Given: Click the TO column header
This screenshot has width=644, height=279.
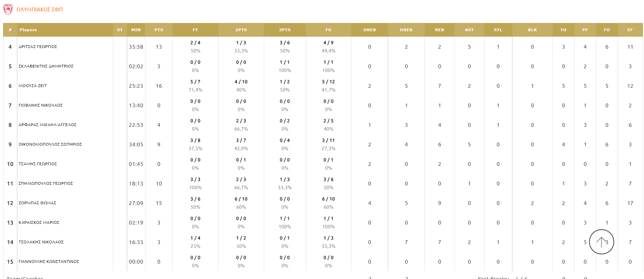Looking at the screenshot, I should (x=563, y=30).
